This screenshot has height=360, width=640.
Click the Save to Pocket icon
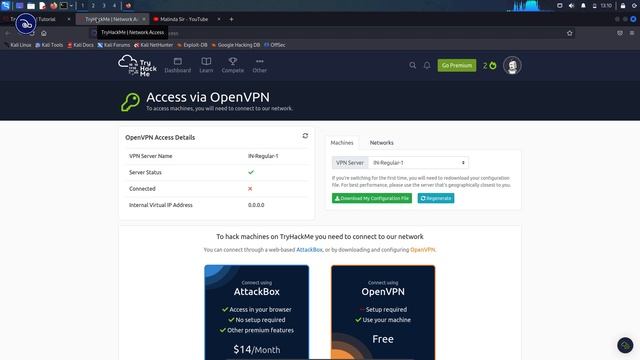tap(620, 33)
